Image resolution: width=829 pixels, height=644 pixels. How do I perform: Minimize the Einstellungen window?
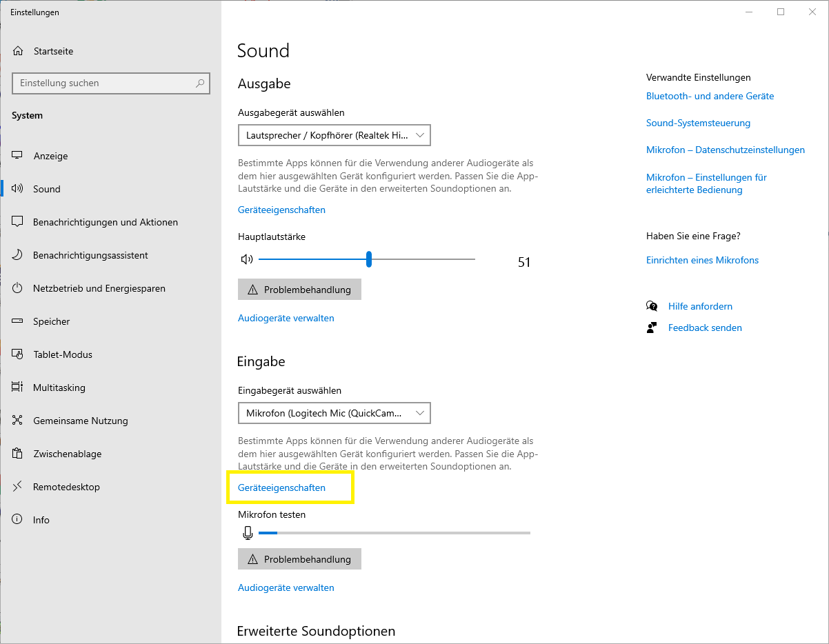pos(748,12)
